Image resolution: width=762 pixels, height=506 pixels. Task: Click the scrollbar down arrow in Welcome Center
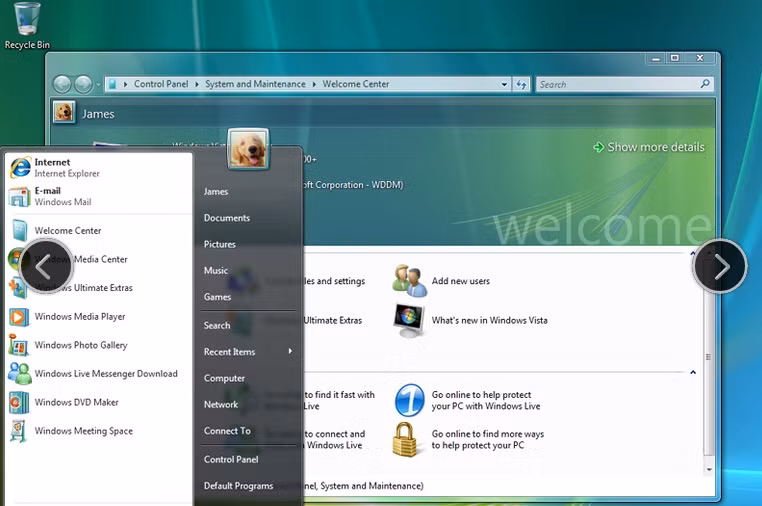click(709, 470)
